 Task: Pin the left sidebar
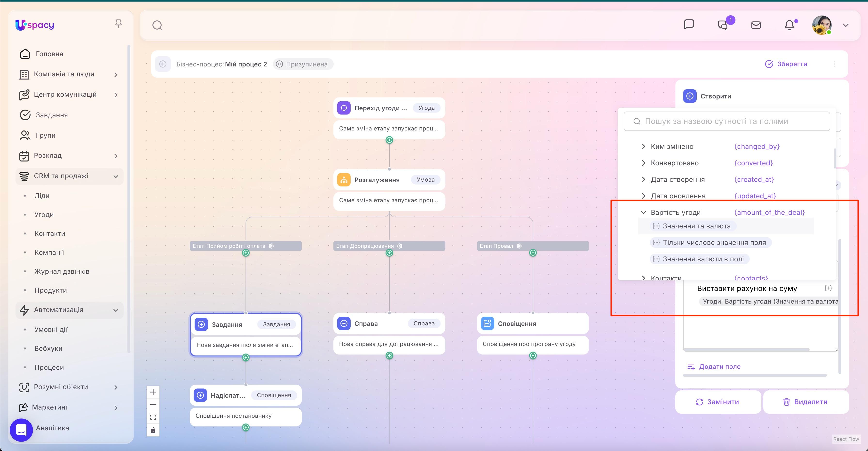pyautogui.click(x=118, y=23)
